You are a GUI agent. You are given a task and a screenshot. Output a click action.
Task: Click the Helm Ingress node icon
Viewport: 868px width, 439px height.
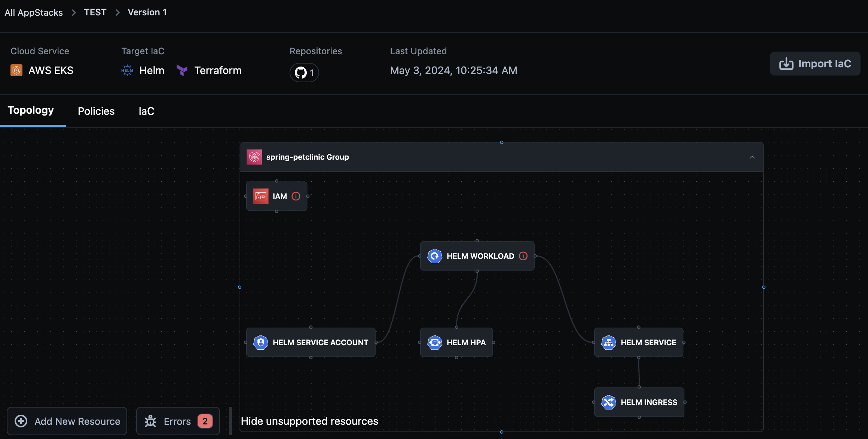pyautogui.click(x=609, y=402)
